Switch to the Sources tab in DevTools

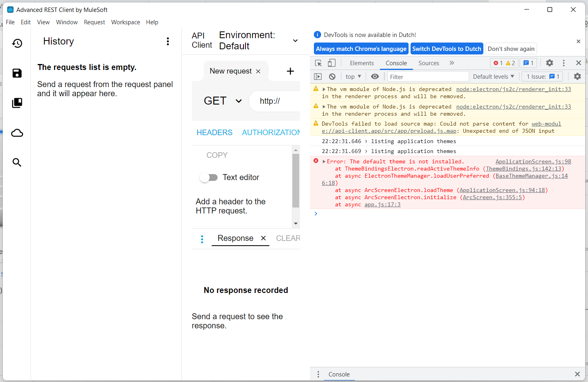[428, 63]
